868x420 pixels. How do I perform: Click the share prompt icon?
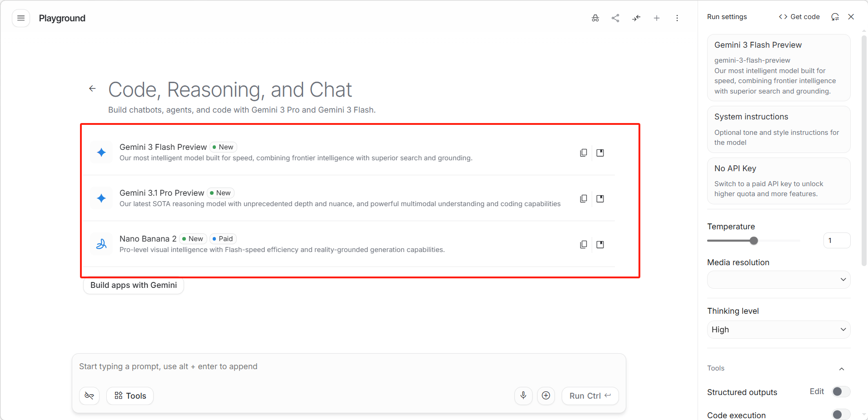(616, 18)
